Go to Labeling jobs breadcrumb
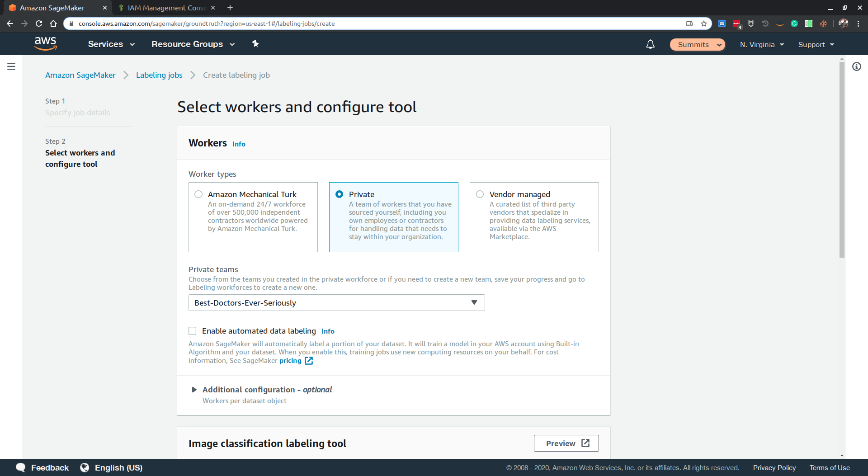Screen dimensions: 868x476 point(159,75)
